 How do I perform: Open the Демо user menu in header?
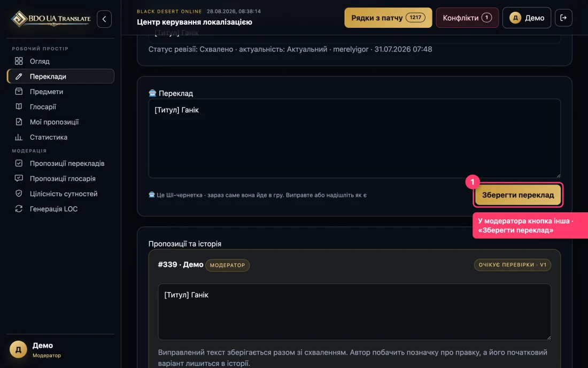pos(527,18)
